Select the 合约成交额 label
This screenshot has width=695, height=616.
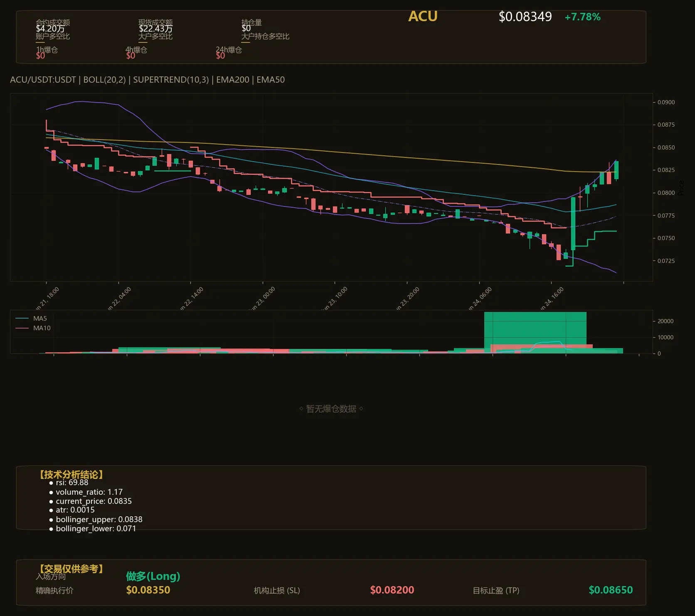coord(53,22)
